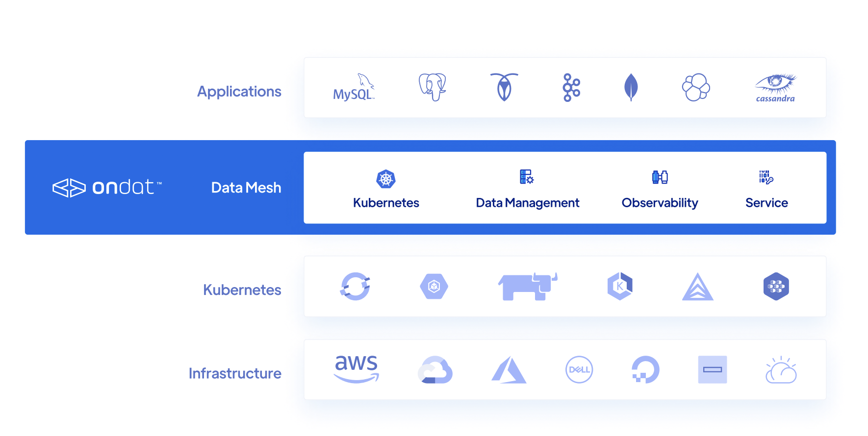Click the DigitalOcean logo
868x436 pixels.
[x=645, y=369]
